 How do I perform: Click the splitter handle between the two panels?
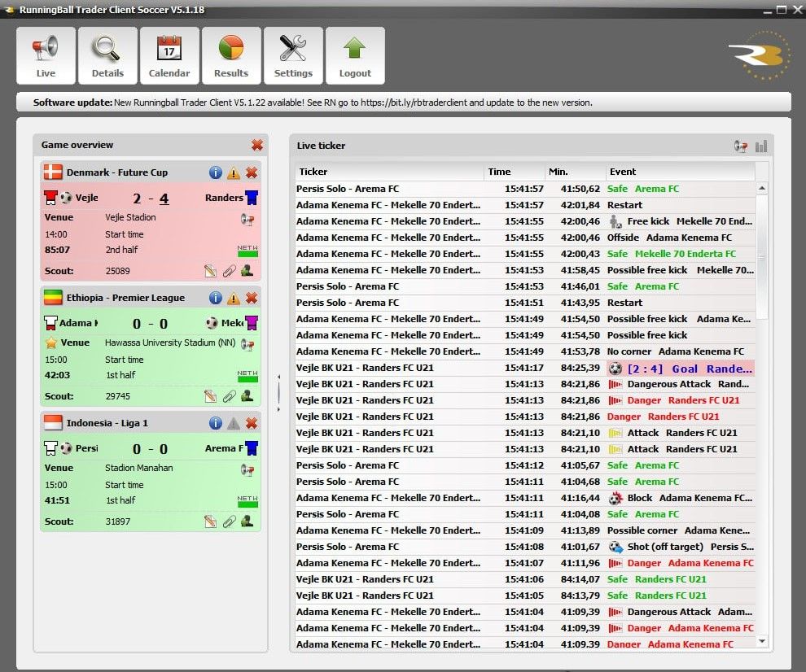click(x=278, y=394)
